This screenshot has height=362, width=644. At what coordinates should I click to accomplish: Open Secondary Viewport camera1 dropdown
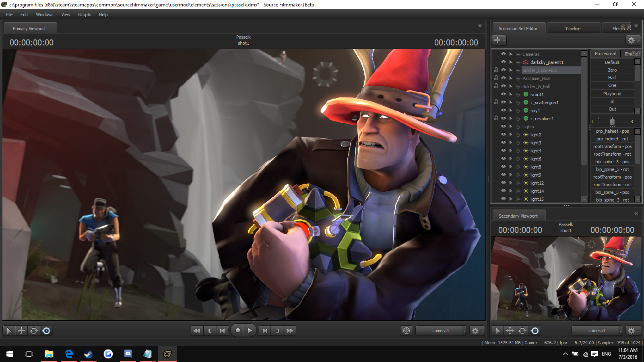click(x=597, y=331)
